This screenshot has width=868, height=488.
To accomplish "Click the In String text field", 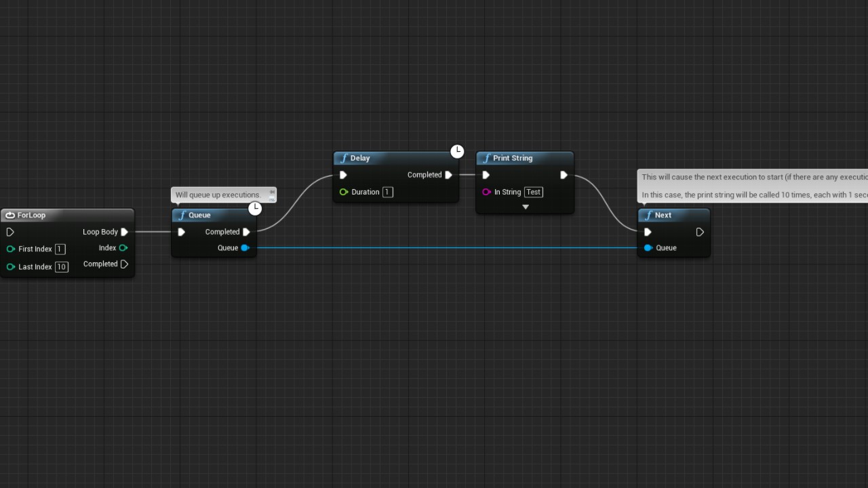I will 534,192.
